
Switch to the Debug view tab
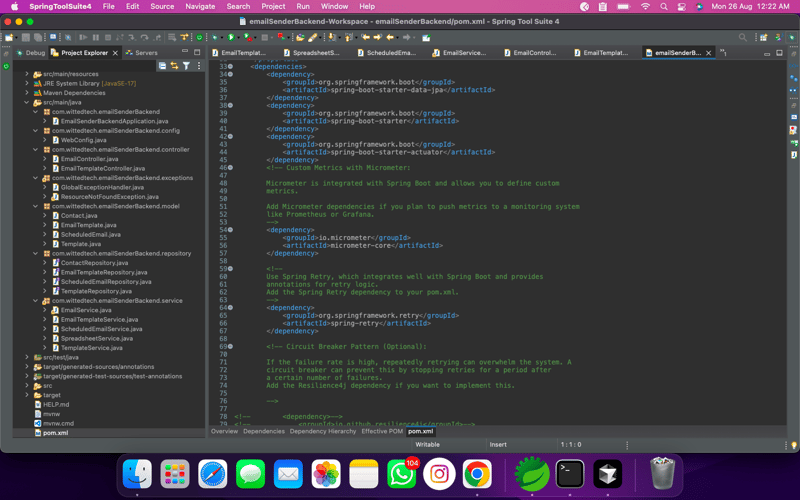[x=31, y=53]
